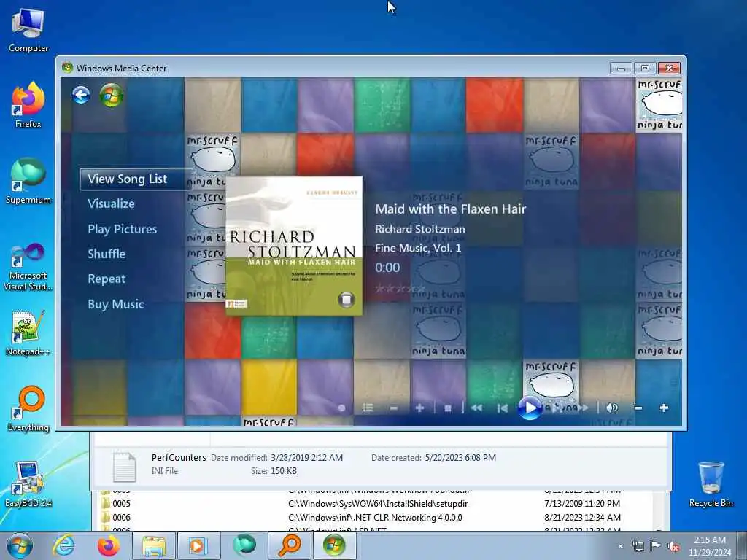Click the 8/21/2023 12:34 AM date cell
Viewport: 747px width, 560px height.
pyautogui.click(x=582, y=518)
